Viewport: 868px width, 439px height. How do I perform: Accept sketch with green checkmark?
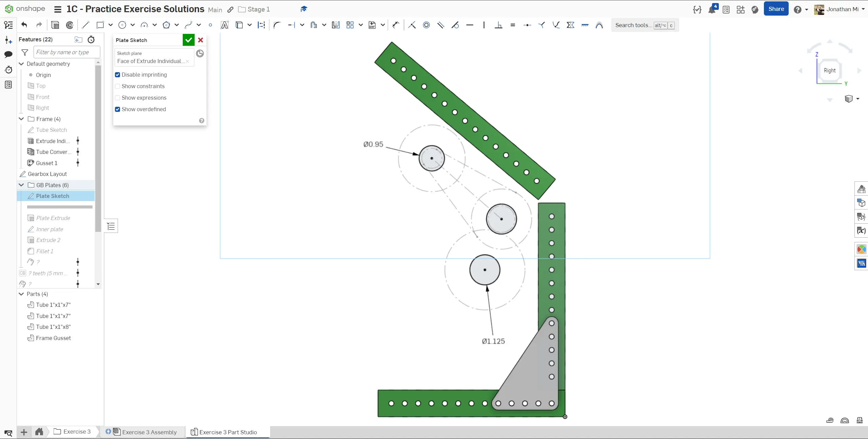pos(189,40)
